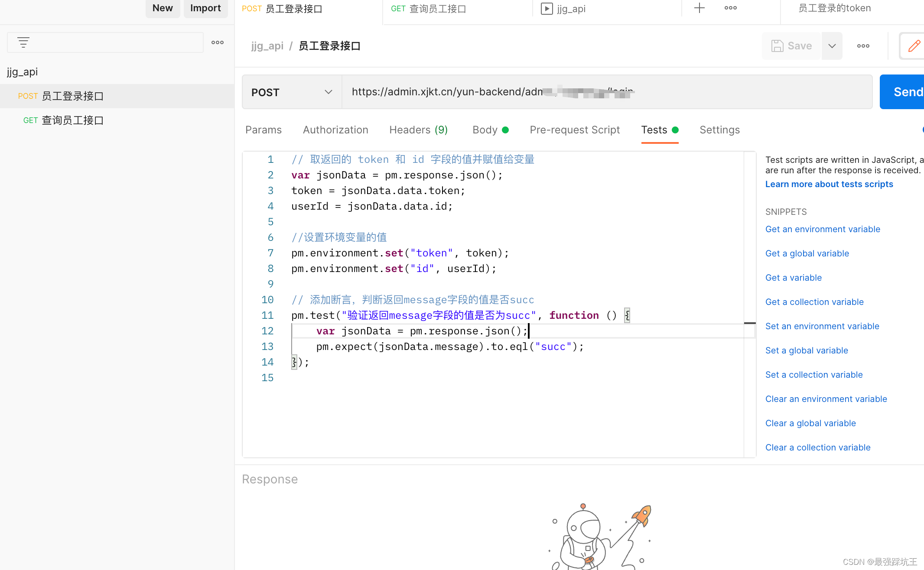Expand the Save dropdown arrow

832,46
